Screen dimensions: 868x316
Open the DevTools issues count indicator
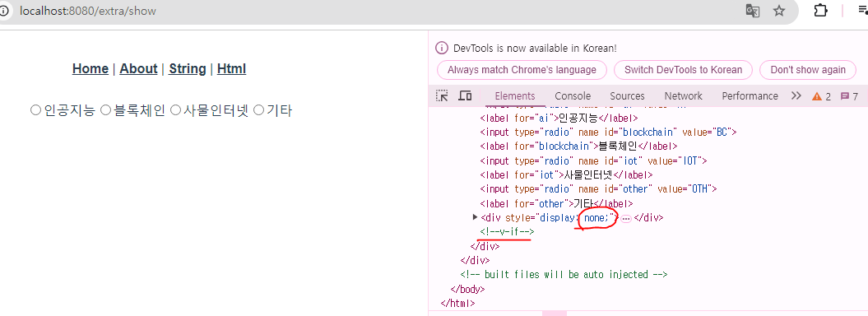[x=849, y=96]
